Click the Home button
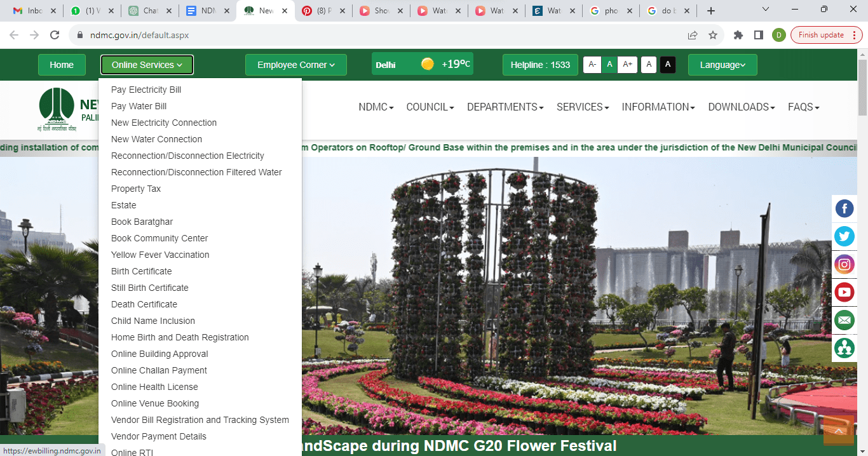This screenshot has height=456, width=868. pos(62,64)
